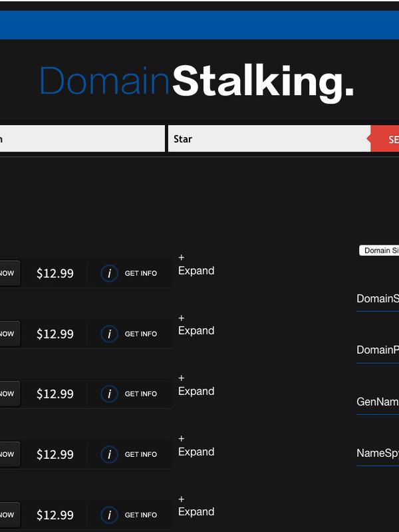
Task: Open the NameSpy sidebar link
Action: (378, 454)
